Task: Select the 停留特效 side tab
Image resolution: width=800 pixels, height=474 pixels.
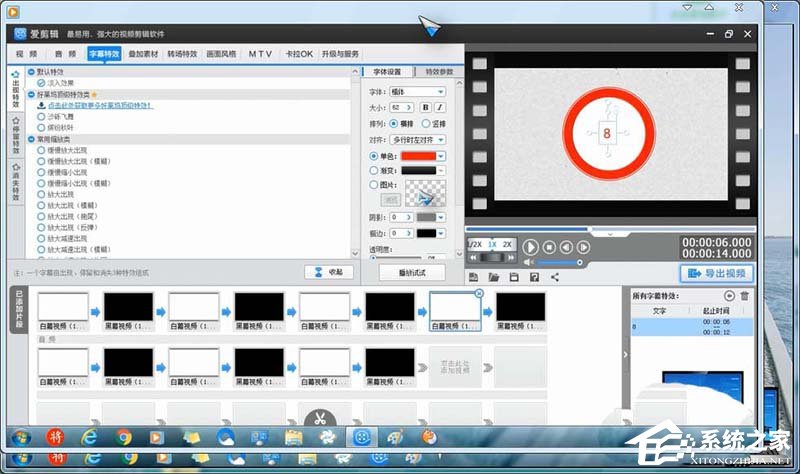Action: tap(16, 135)
